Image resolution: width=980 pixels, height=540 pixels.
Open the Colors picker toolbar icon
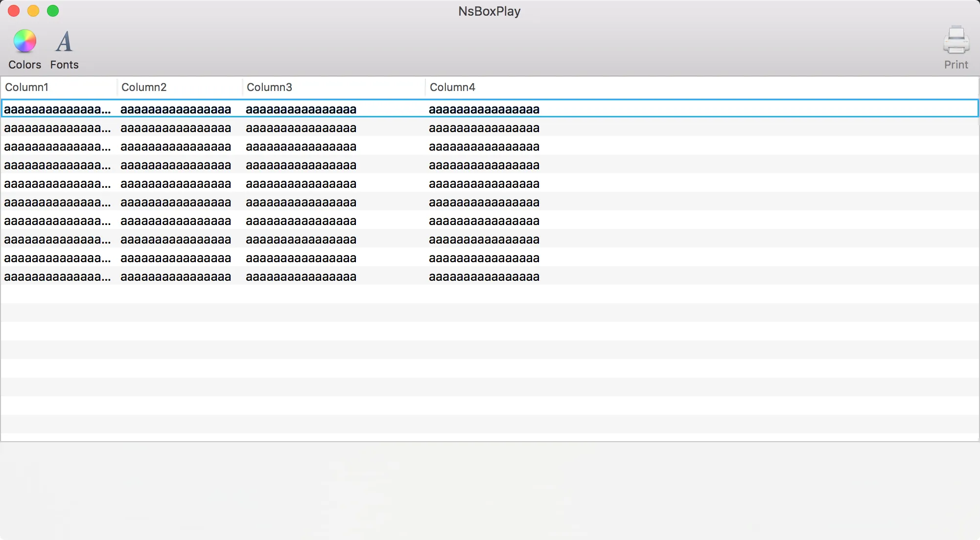pos(24,42)
